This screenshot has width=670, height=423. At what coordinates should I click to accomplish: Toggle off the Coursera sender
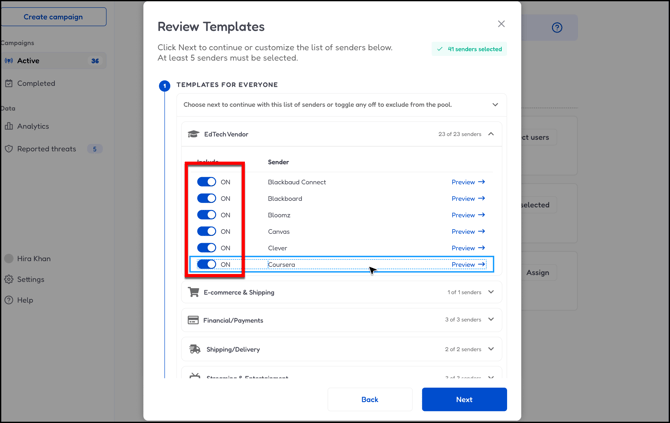click(x=206, y=264)
